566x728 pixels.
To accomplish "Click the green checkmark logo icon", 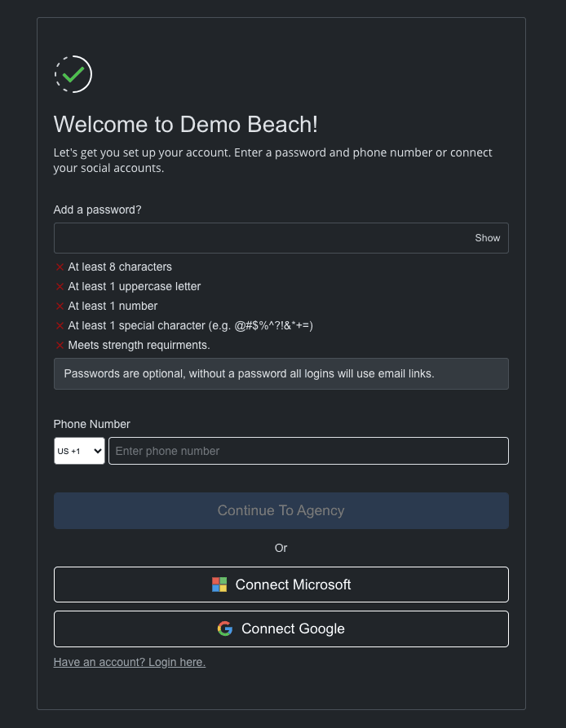I will [73, 74].
